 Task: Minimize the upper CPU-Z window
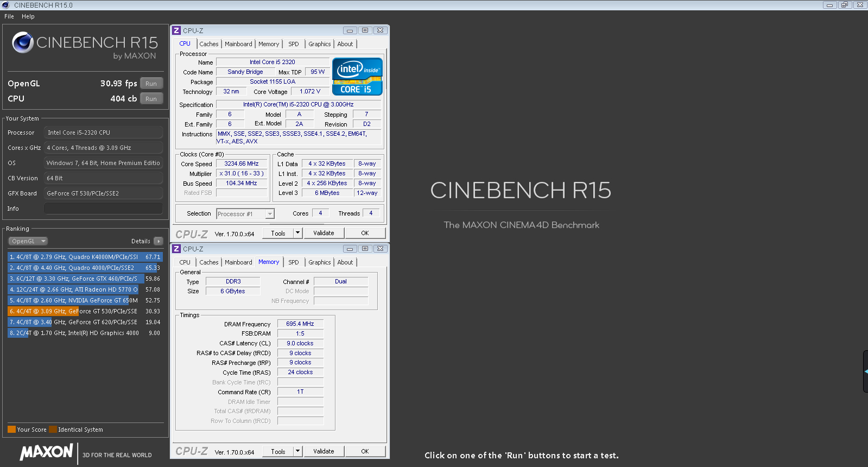[x=350, y=30]
